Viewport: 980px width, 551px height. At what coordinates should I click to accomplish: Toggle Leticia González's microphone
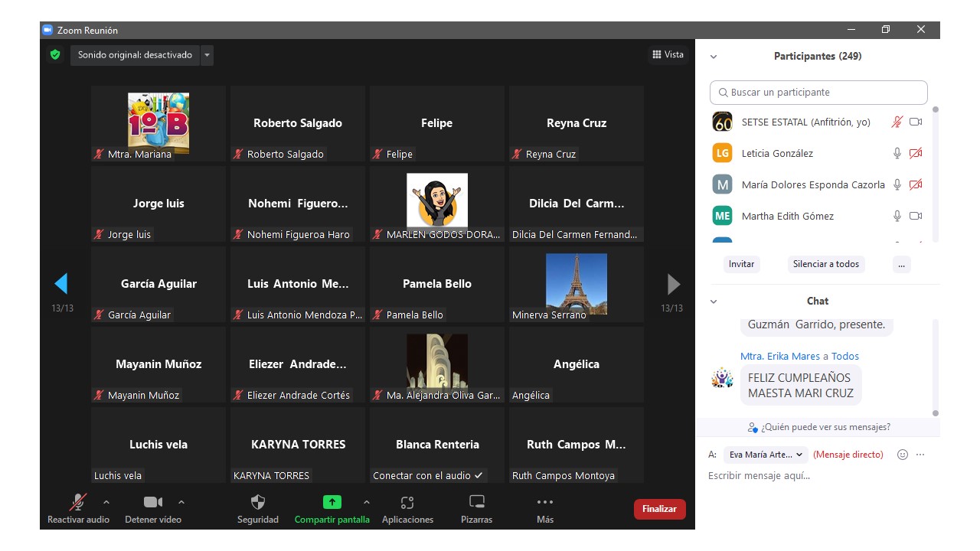(x=897, y=153)
